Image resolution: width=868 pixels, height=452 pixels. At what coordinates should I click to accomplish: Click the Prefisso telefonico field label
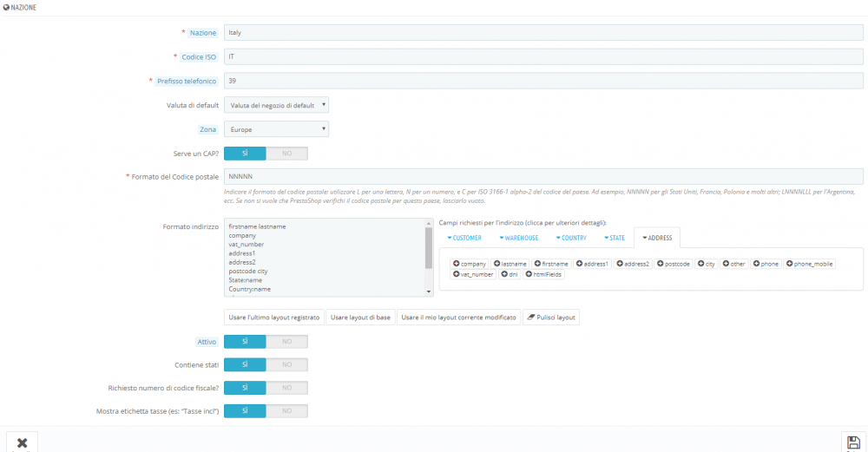(186, 82)
